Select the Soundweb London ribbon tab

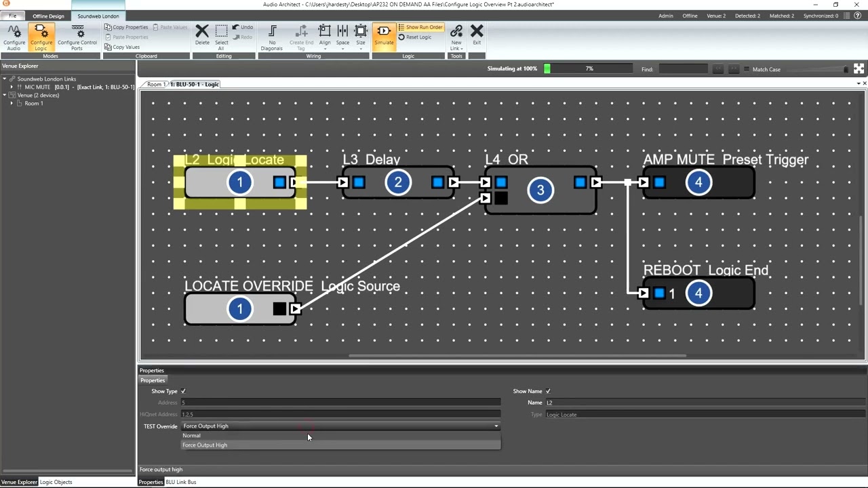tap(98, 16)
